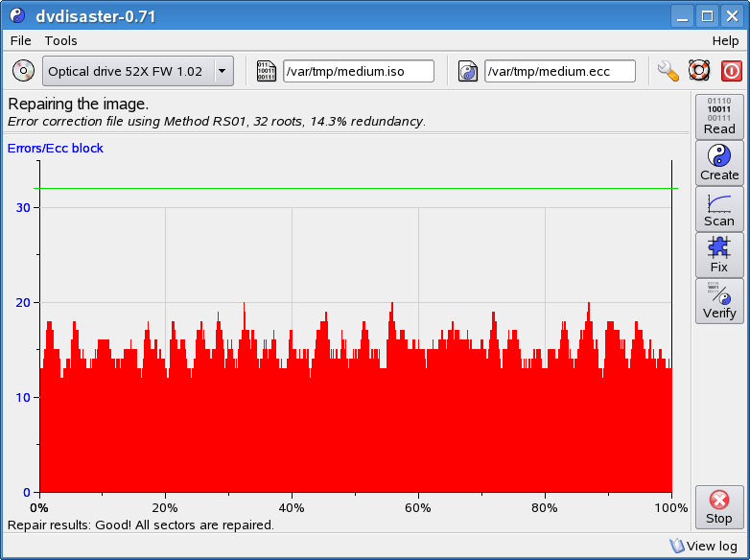Open help via the lifebuoy icon
The height and width of the screenshot is (560, 750).
699,71
